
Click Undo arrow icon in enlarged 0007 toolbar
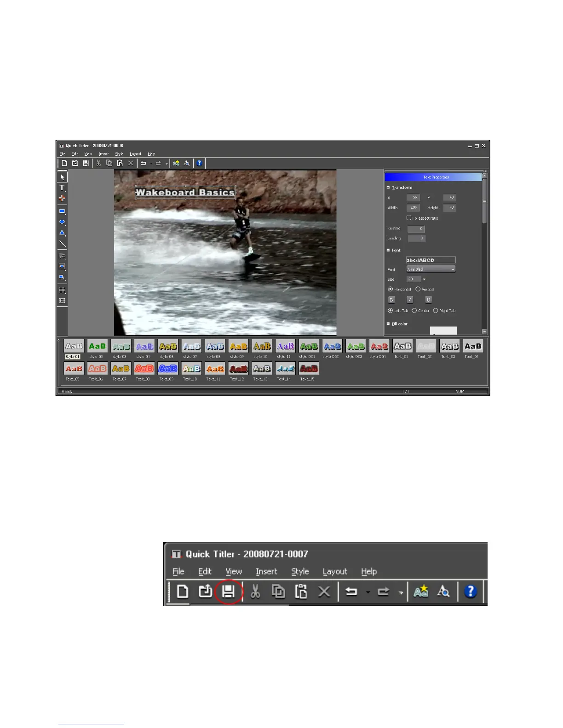pos(351,591)
